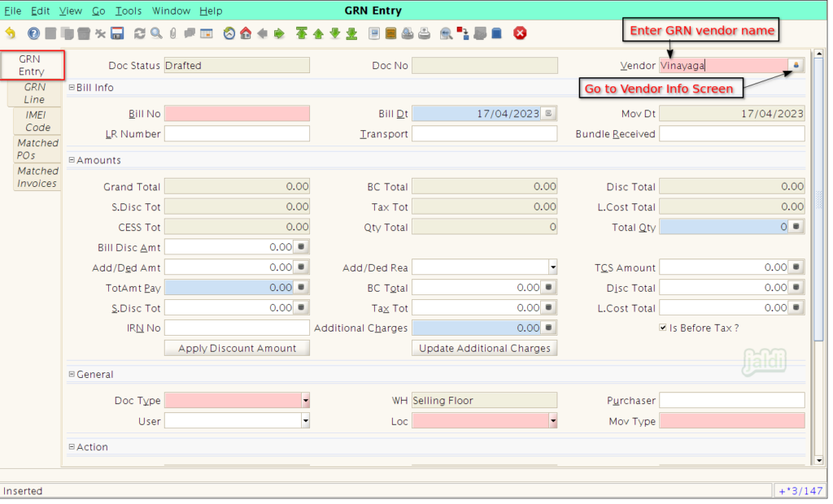
Task: Focus the Transport input field
Action: click(485, 134)
